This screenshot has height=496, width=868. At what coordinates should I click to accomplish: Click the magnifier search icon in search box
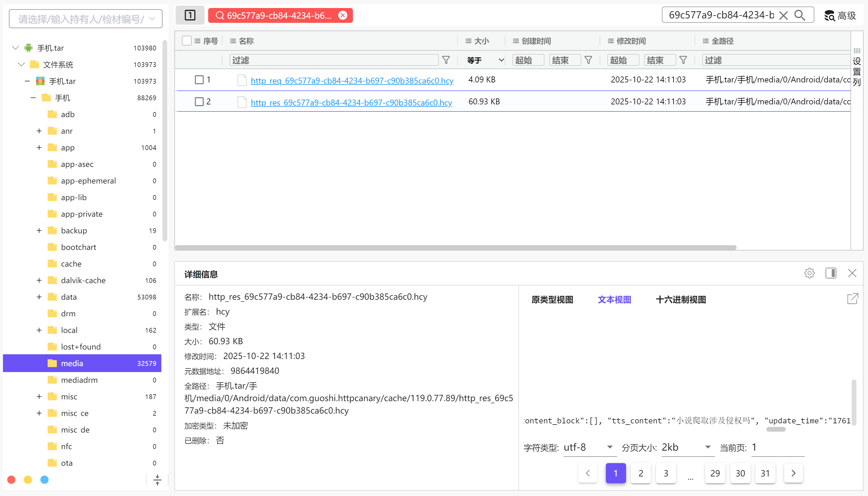pyautogui.click(x=800, y=15)
